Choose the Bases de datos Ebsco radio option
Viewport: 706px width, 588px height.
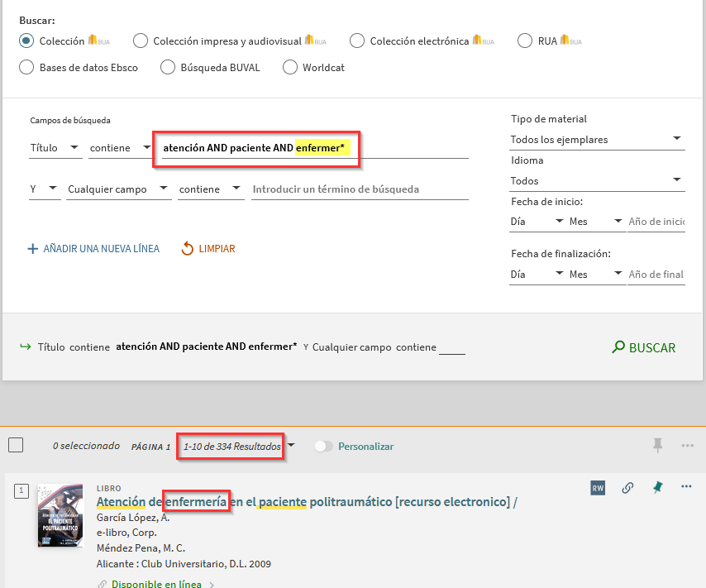tap(26, 68)
